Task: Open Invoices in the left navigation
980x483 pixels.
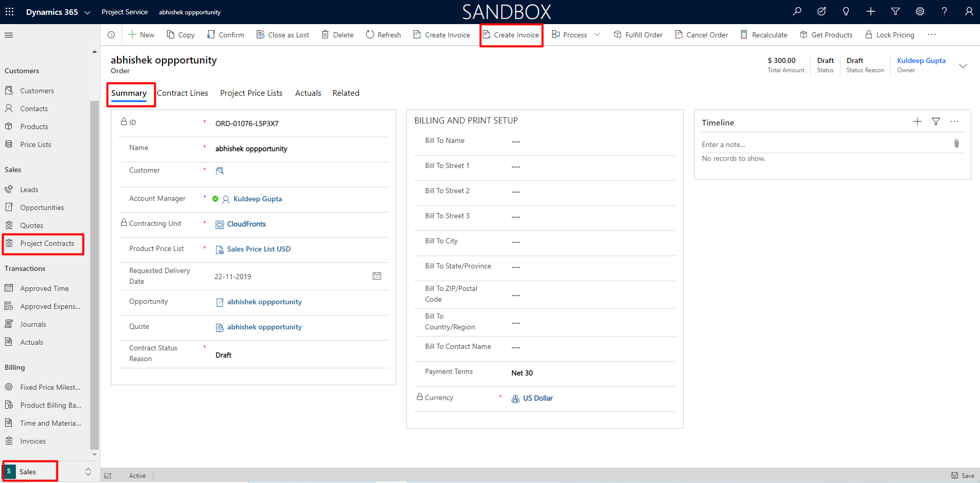Action: 33,441
